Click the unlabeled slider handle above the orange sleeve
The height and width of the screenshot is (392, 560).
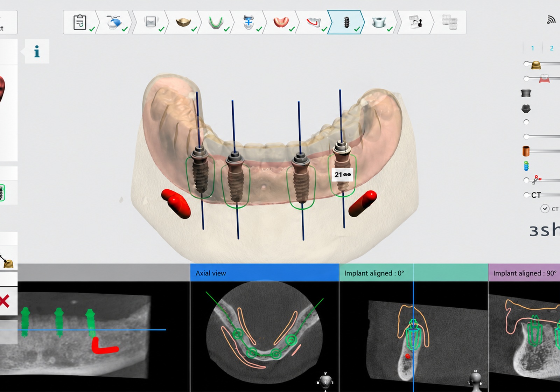coord(527,136)
